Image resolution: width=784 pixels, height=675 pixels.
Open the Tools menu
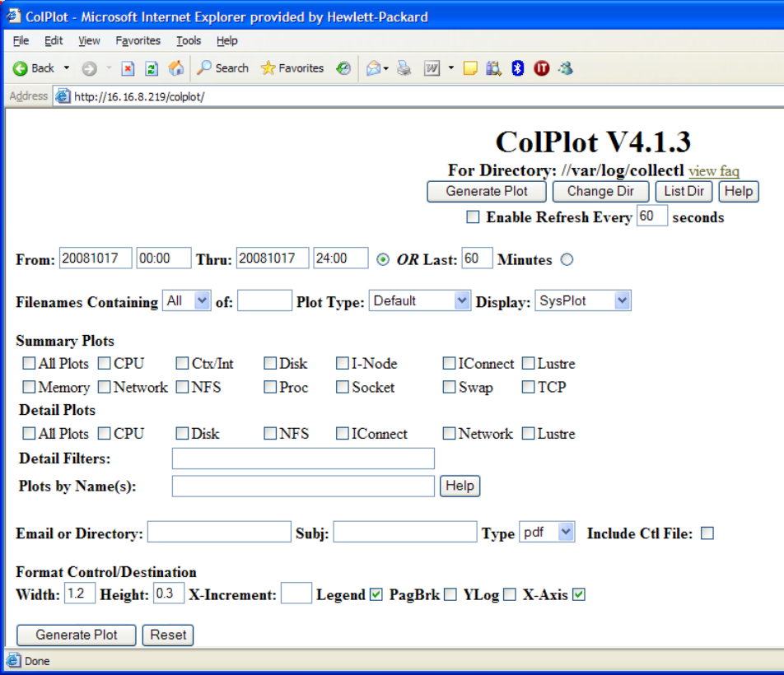click(189, 40)
